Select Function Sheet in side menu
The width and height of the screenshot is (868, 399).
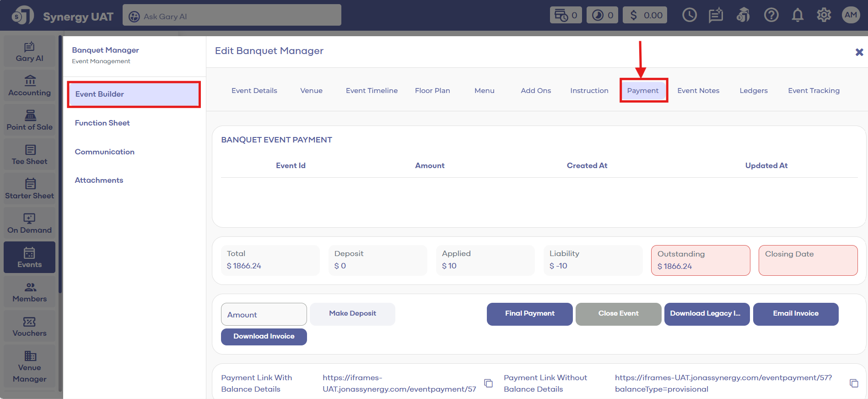click(x=102, y=123)
